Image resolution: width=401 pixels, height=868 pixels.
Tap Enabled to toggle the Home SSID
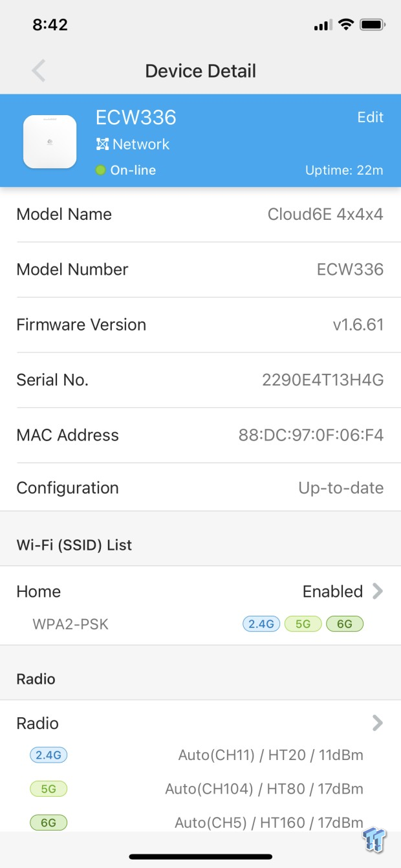click(332, 591)
